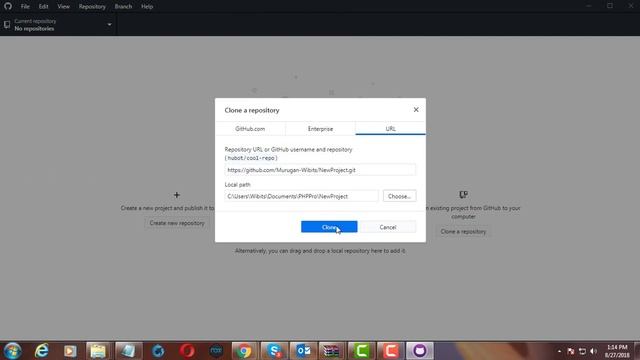Open the Windows Start menu
640x360 pixels.
[12, 351]
